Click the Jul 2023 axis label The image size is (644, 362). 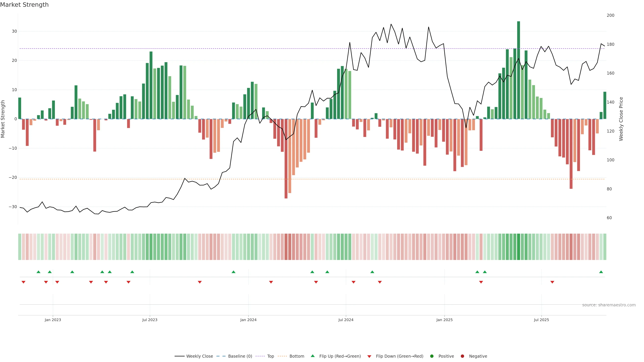(x=150, y=320)
